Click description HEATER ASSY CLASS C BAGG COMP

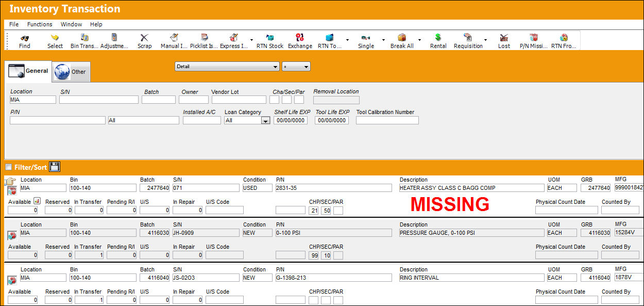click(x=472, y=188)
